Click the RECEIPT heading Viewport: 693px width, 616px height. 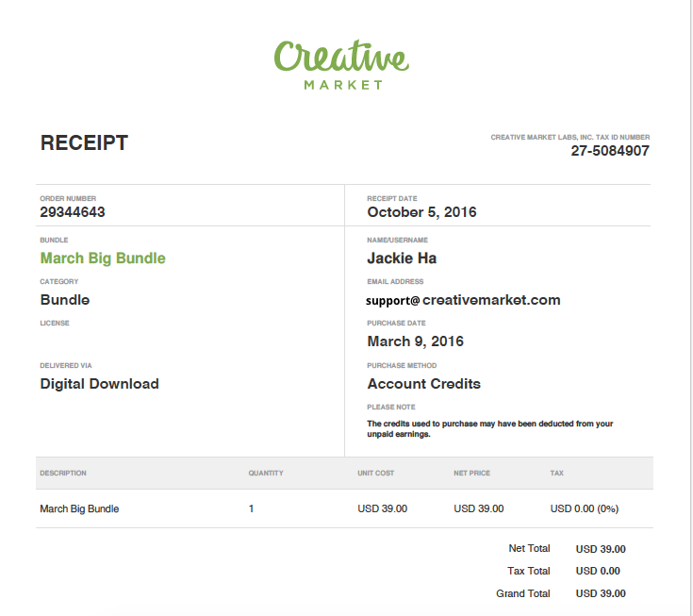click(x=84, y=142)
